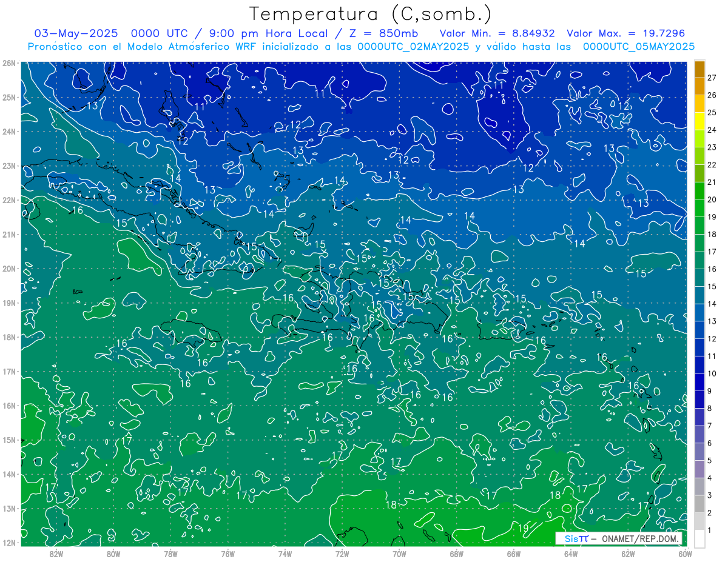Pick the white legend swatch below 1
Screen dimensions: 728x562
point(699,538)
